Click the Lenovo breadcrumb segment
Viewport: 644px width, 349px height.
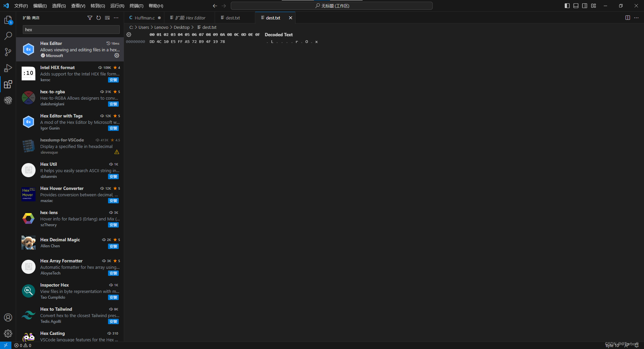161,27
